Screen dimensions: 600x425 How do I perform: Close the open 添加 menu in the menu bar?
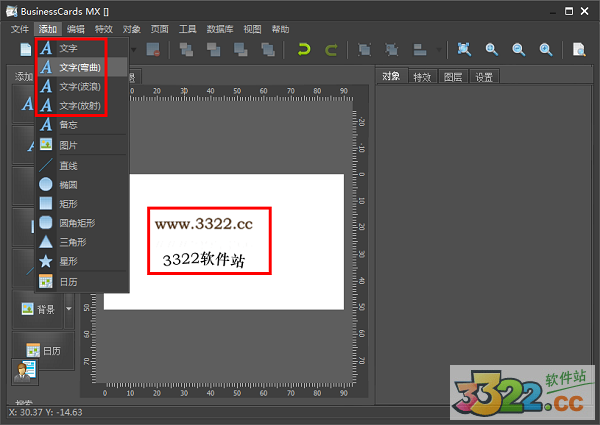point(47,29)
